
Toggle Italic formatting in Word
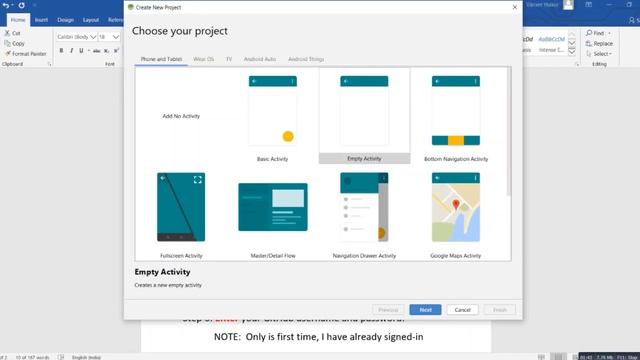point(71,51)
